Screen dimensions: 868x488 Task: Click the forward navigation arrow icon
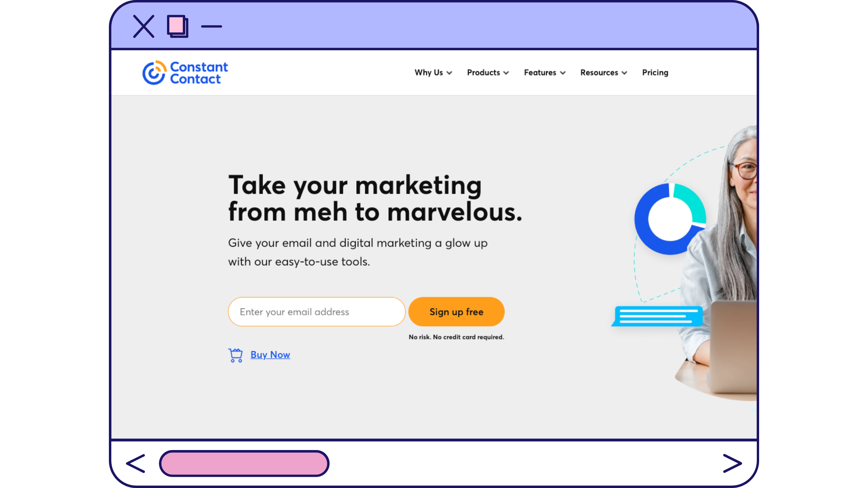(732, 464)
